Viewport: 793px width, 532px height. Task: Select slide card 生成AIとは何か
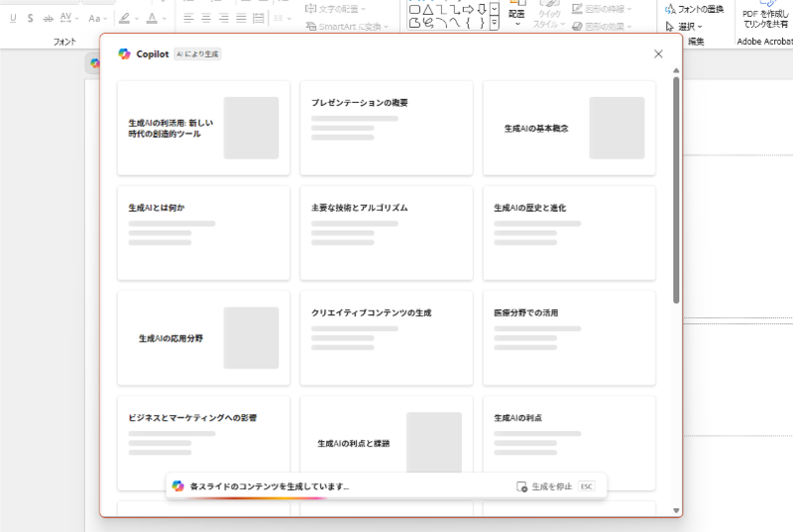tap(204, 233)
